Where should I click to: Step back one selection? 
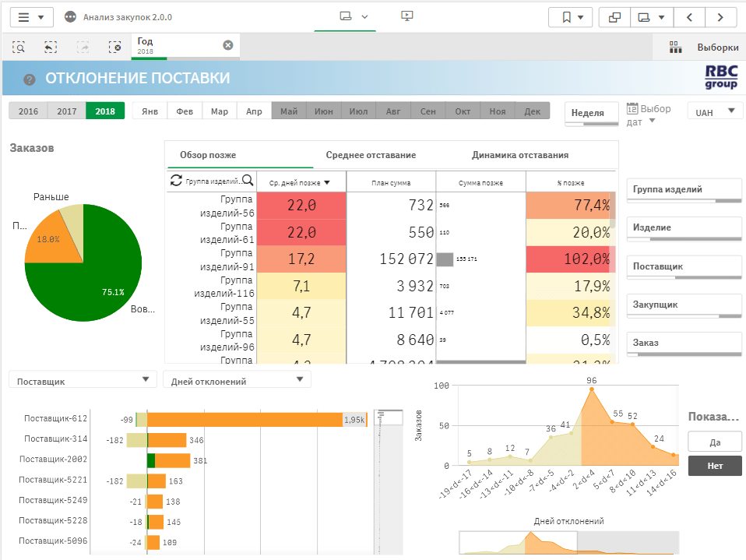click(x=51, y=47)
